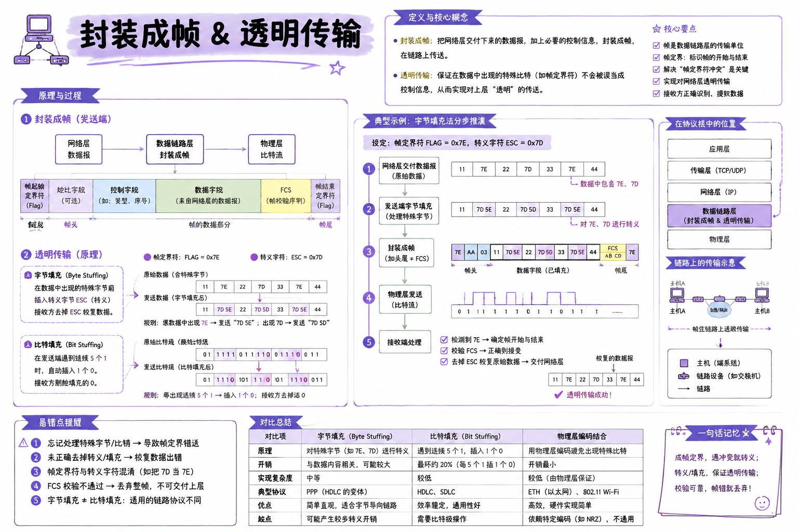This screenshot has width=798, height=532.
Task: Click the 网络层 数据报 flow box
Action: tap(79, 149)
